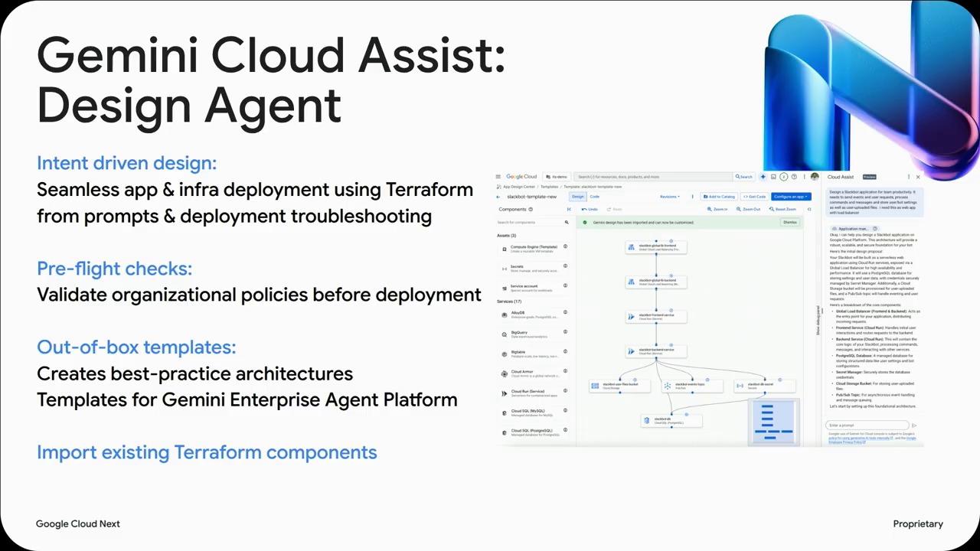Click the Undo button
Screen dimensions: 980x551
(x=590, y=209)
